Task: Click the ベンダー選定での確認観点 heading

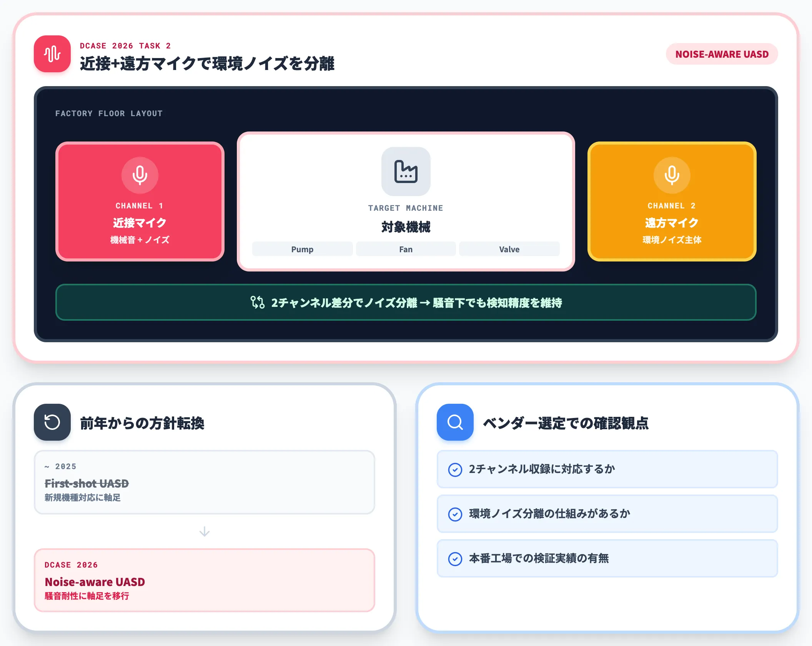Action: 566,423
